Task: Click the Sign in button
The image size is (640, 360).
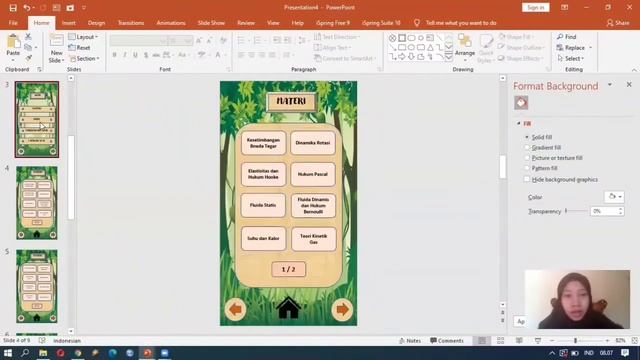Action: (536, 8)
